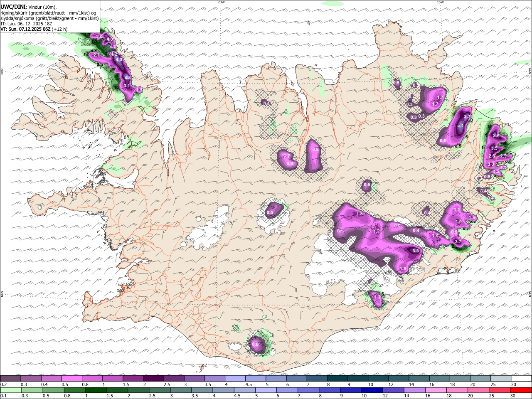Click the lower scale swatch starting at 20
This screenshot has width=532, height=399.
(x=478, y=390)
